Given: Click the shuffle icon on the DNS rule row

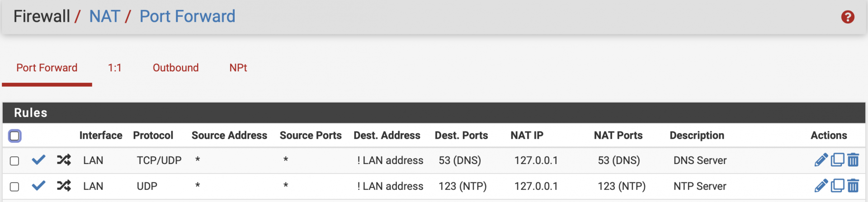Looking at the screenshot, I should (x=64, y=160).
